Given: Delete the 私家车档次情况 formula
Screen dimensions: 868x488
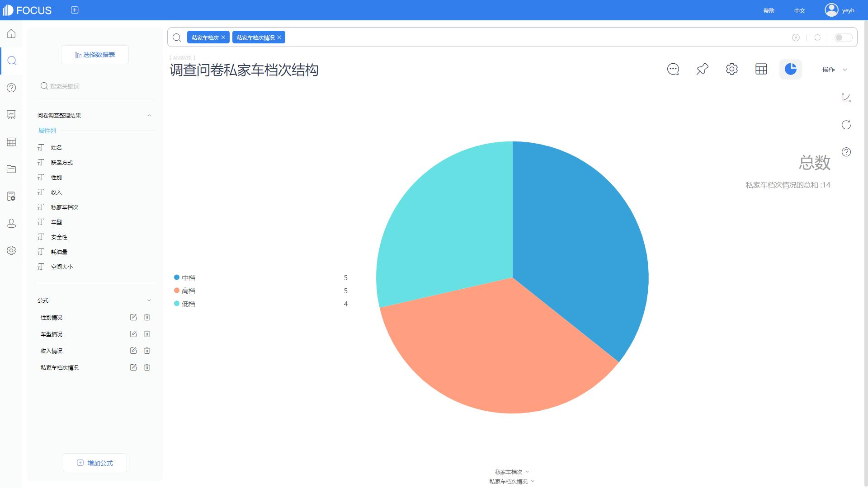Looking at the screenshot, I should pos(147,367).
